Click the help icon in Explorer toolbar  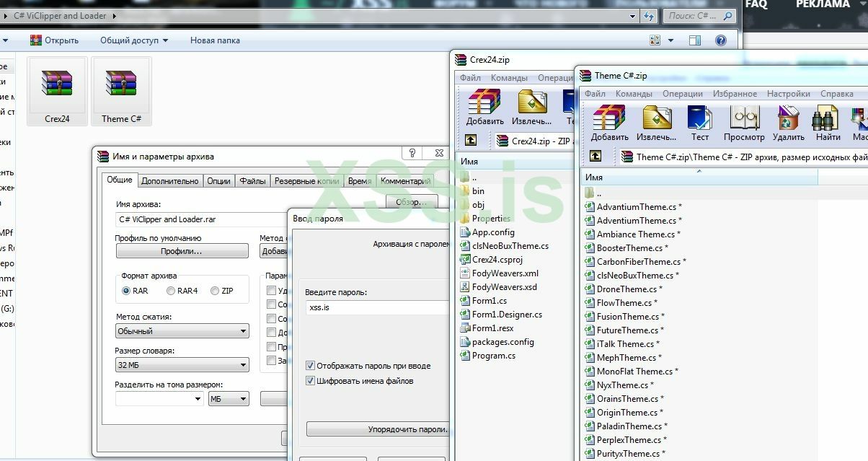pyautogui.click(x=720, y=40)
